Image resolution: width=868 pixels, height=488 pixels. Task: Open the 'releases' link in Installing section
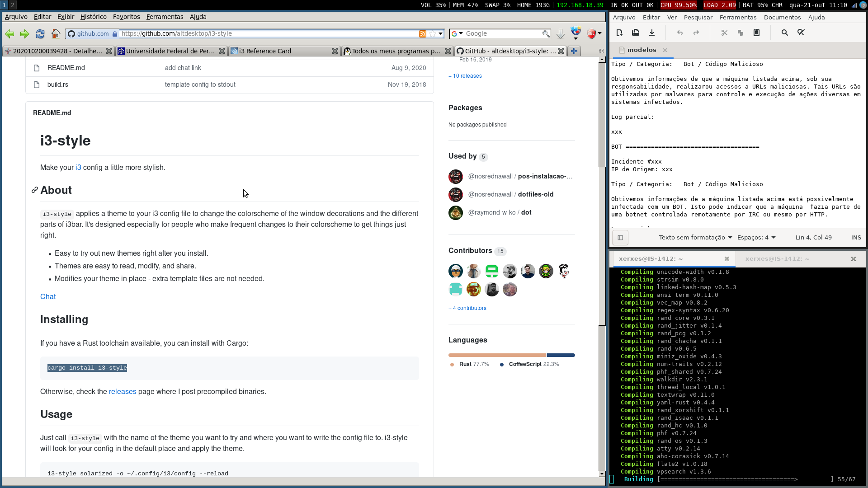(123, 392)
